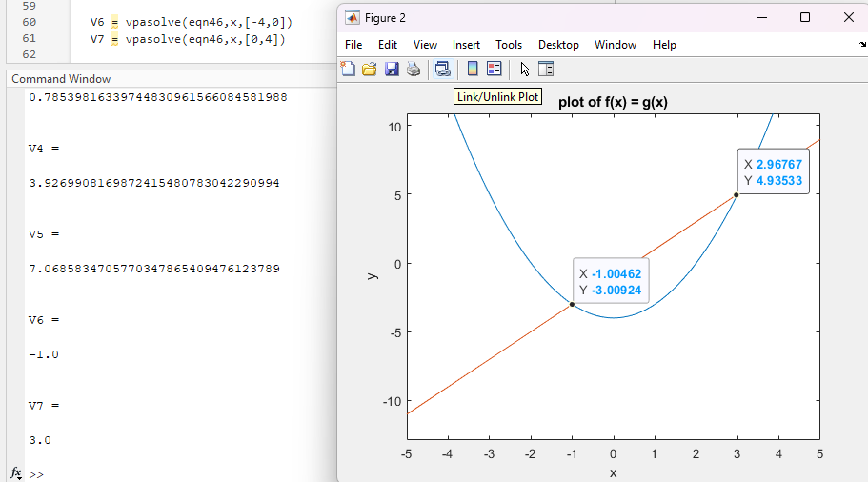Click the data tip showing X 2.96767

click(773, 172)
